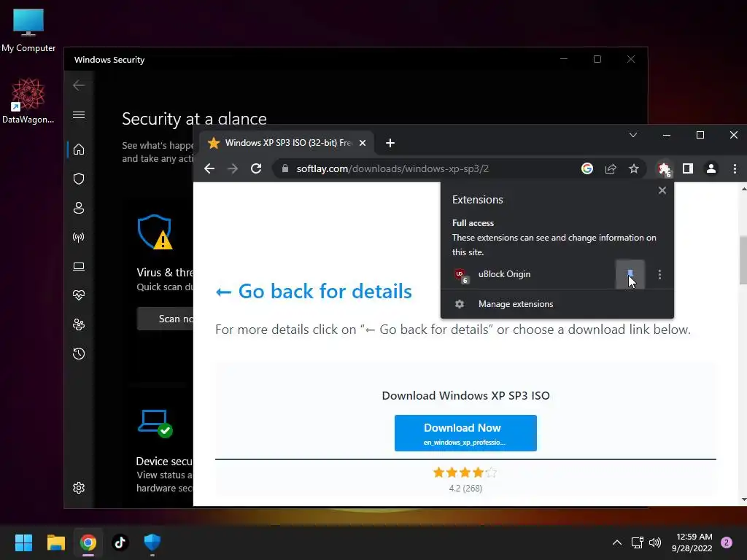View site information lock icon
The width and height of the screenshot is (747, 560).
pyautogui.click(x=285, y=168)
